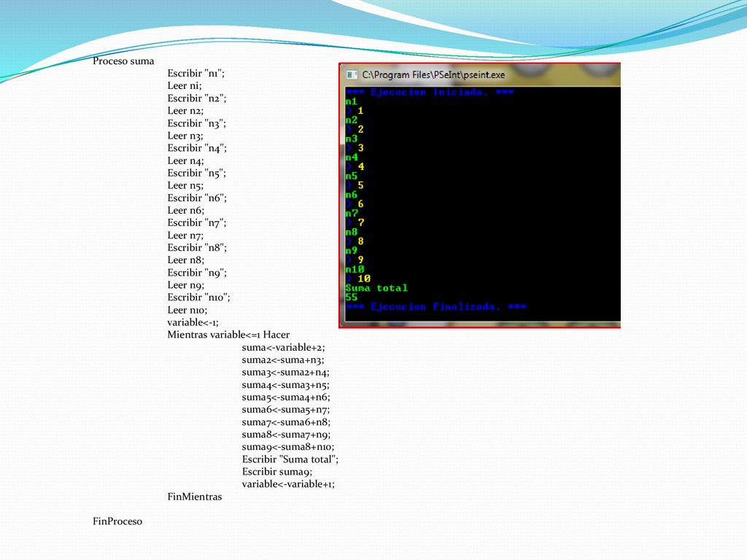Click the 'Leer n10;' code line
The height and width of the screenshot is (560, 747).
click(187, 310)
